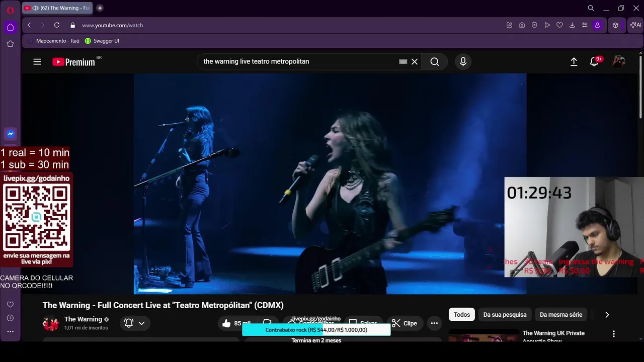Screen dimensions: 644x362
Task: Expand subscription notification bell dropdown
Action: point(135,323)
